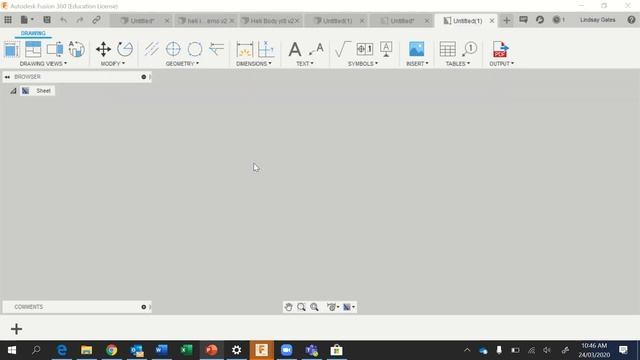Click the Output PDF icon

coord(500,49)
